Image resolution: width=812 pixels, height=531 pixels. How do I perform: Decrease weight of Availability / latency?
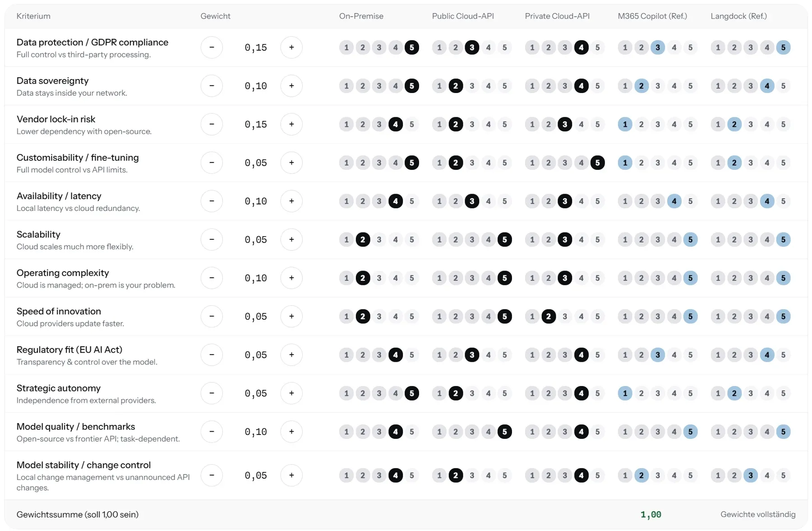point(212,201)
